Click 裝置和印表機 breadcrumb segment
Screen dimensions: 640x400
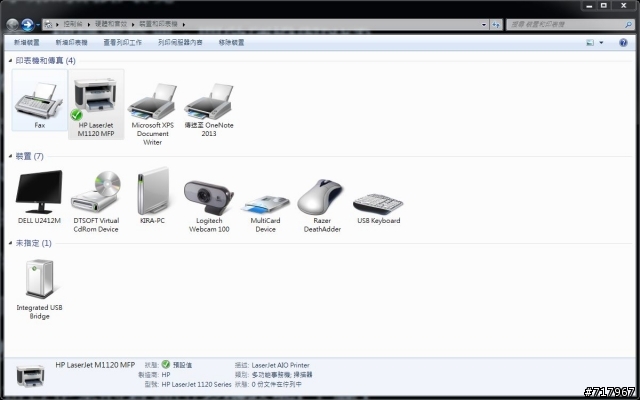pos(158,24)
